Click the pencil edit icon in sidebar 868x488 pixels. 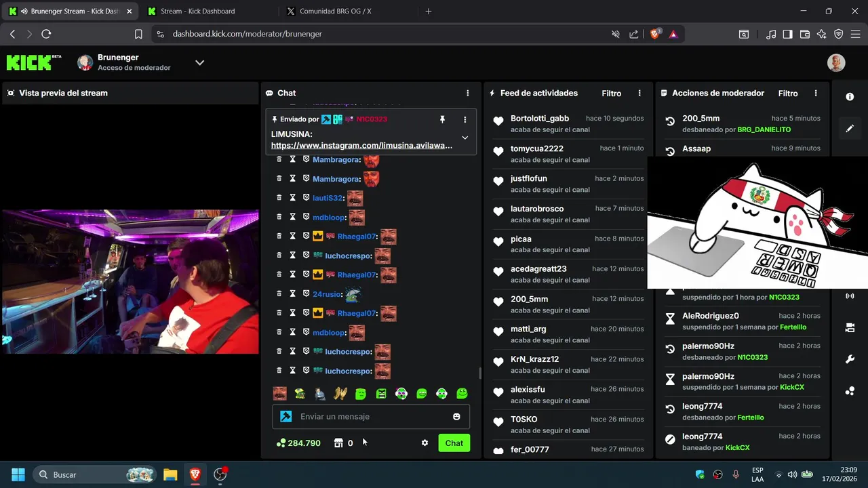850,128
